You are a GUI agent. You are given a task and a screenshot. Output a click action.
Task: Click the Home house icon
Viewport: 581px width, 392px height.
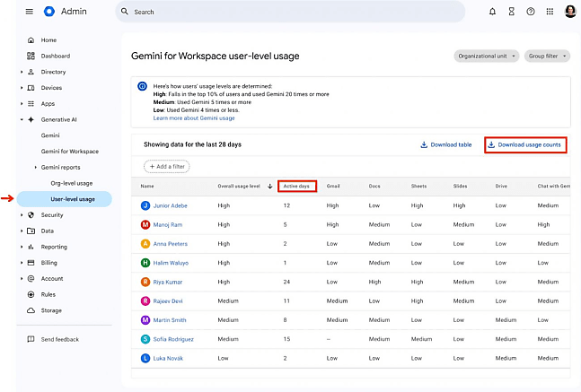click(x=31, y=40)
